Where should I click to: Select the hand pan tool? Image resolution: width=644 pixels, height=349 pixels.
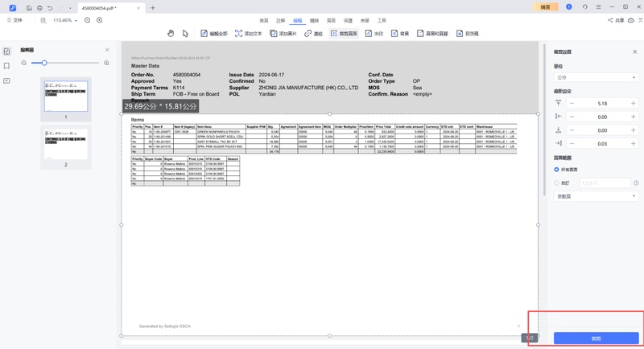tap(171, 34)
